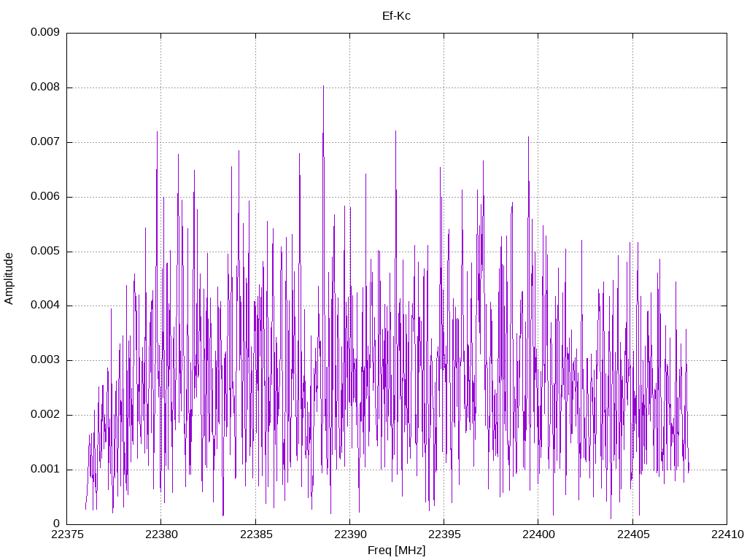
Task: Click the x-axis tick label 22375
Action: 66,534
